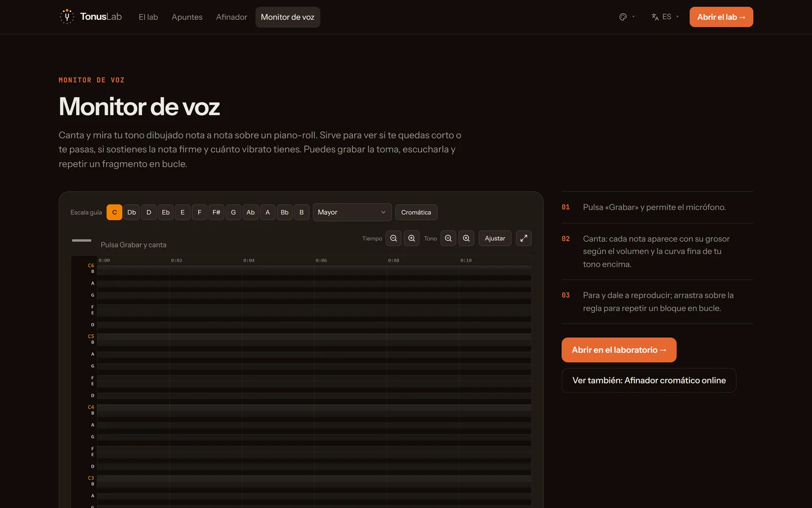This screenshot has width=812, height=508.
Task: Open the Apuntes nav item
Action: 187,17
